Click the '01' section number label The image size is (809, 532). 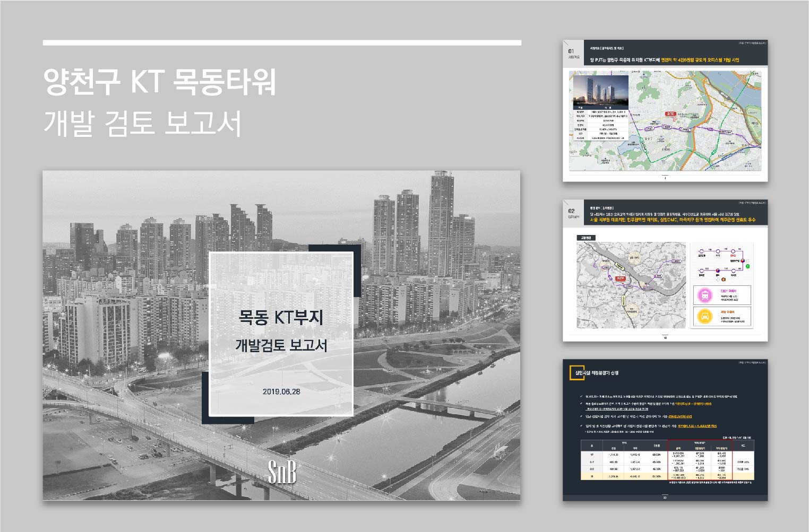coord(571,51)
